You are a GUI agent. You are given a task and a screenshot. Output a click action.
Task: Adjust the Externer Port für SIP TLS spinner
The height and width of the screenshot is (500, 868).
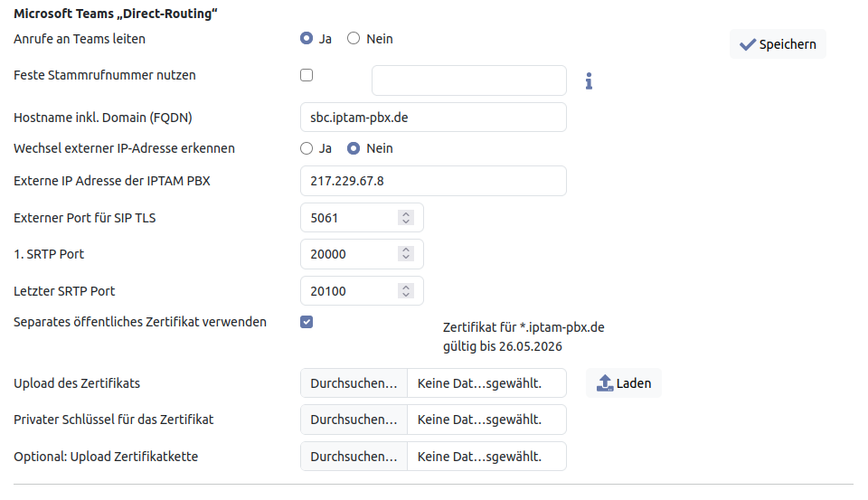tap(406, 218)
